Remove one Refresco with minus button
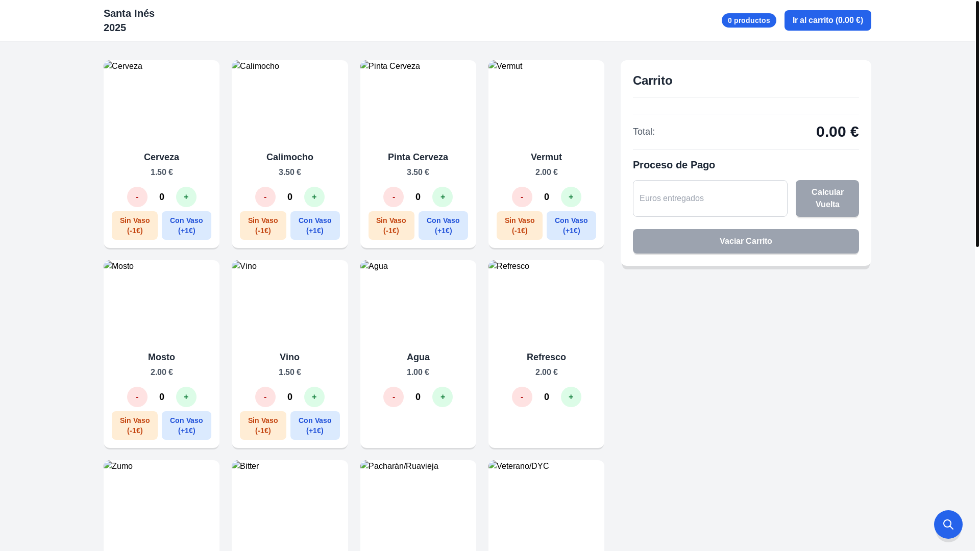Viewport: 980px width, 551px height. pos(522,397)
